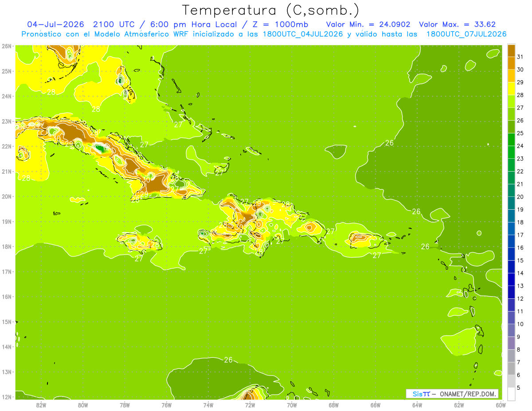Click the longitude axis label "64W"
Screen dimensions: 532x411
(x=417, y=405)
